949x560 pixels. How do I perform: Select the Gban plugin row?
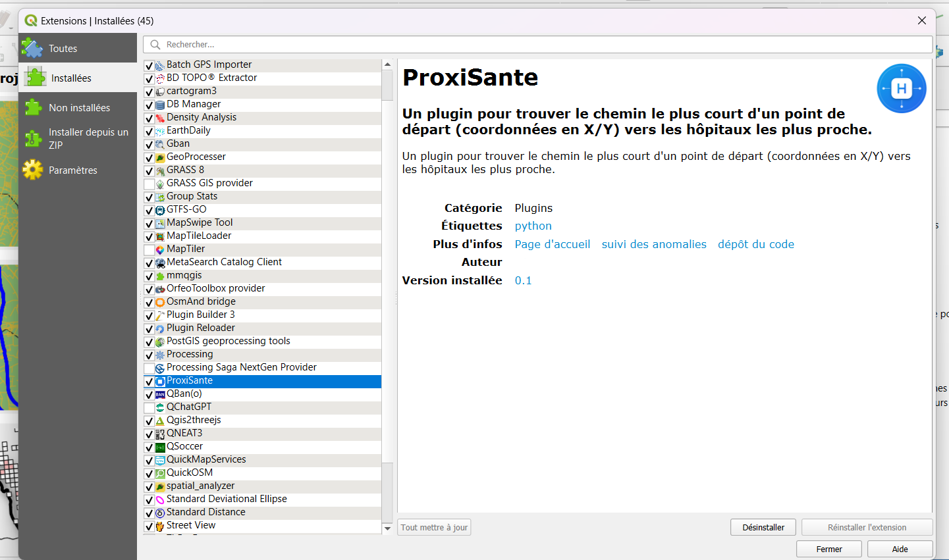[x=262, y=143]
